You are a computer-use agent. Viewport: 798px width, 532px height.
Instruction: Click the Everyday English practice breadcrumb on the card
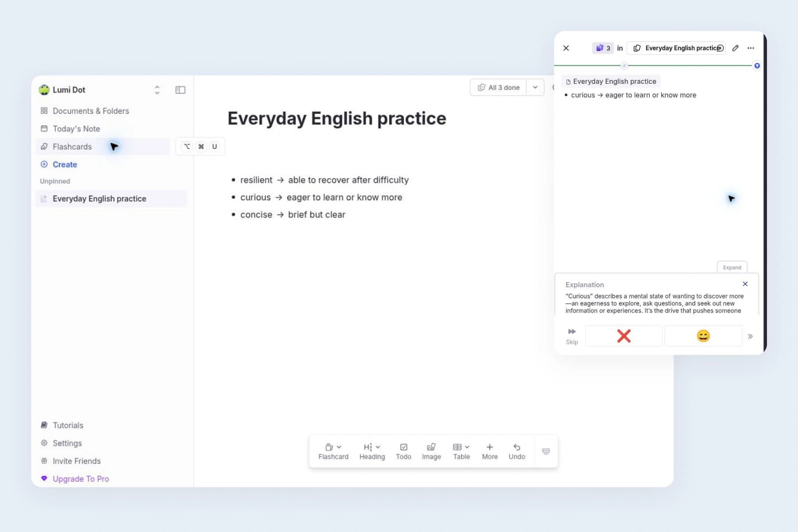coord(611,82)
